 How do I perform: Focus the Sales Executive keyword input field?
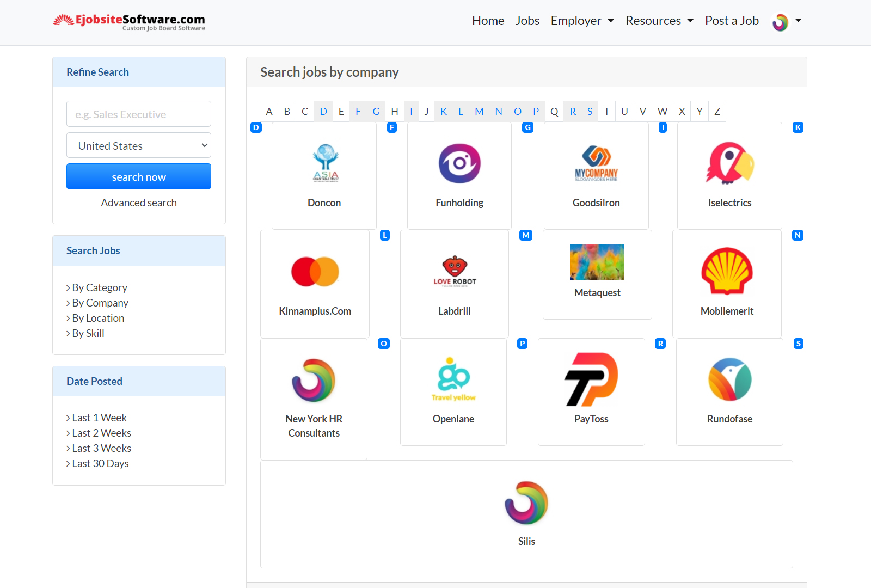pos(139,114)
